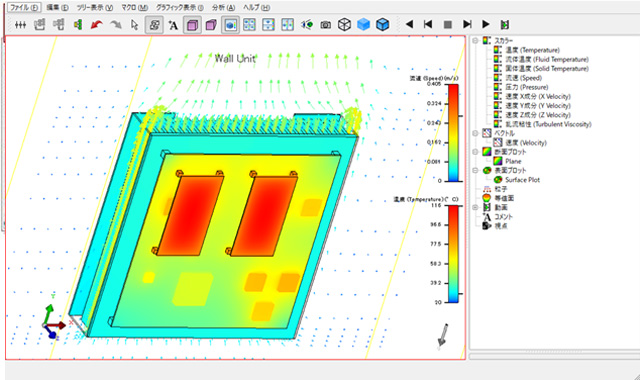Click the play backward button
Viewport: 640px width, 380px height.
click(x=409, y=24)
